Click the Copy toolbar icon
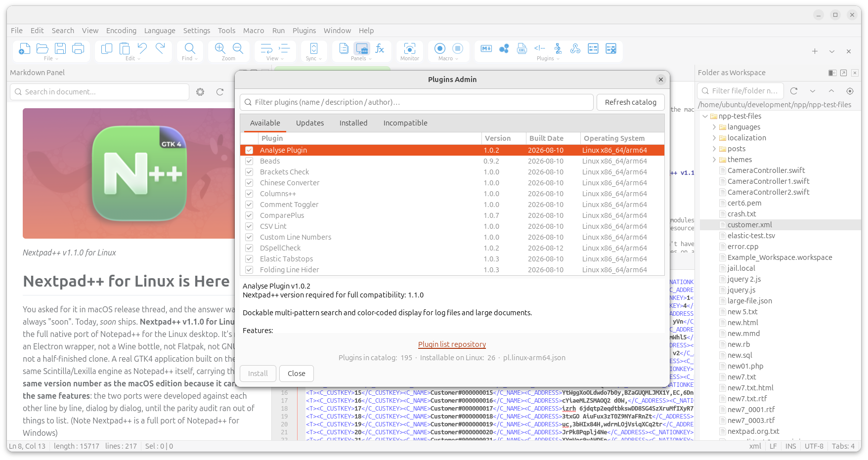868x460 pixels. 107,48
